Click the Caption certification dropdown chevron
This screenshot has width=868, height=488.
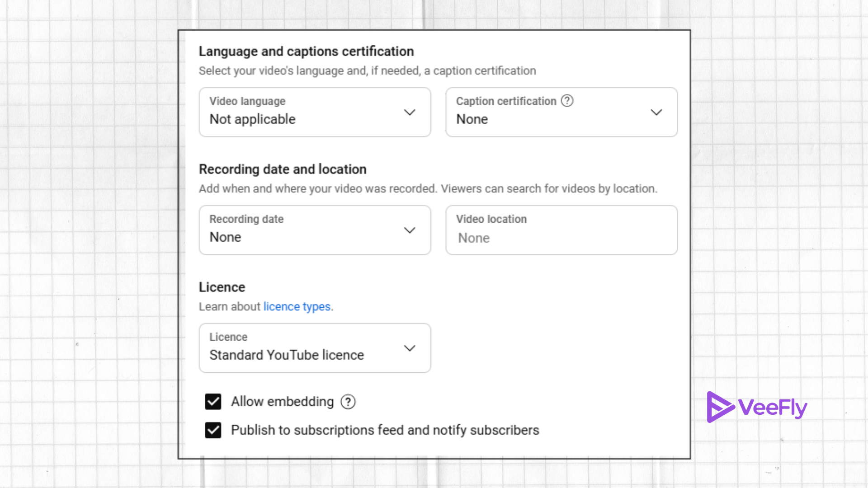[656, 112]
